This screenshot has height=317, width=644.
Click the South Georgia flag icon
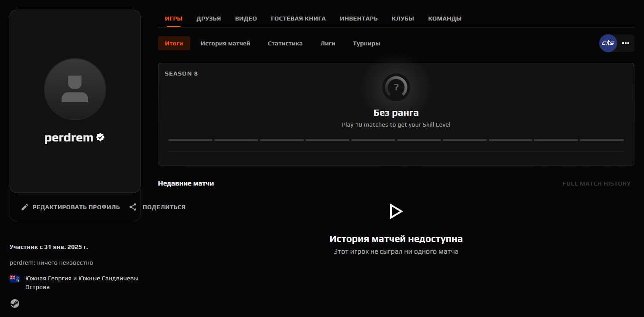[x=15, y=279]
